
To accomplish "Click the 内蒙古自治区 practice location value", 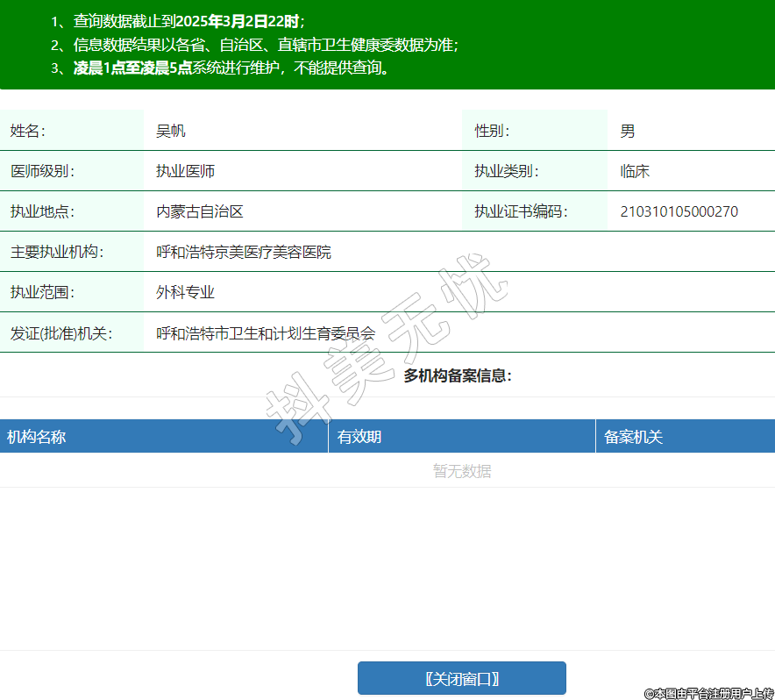I will [199, 211].
